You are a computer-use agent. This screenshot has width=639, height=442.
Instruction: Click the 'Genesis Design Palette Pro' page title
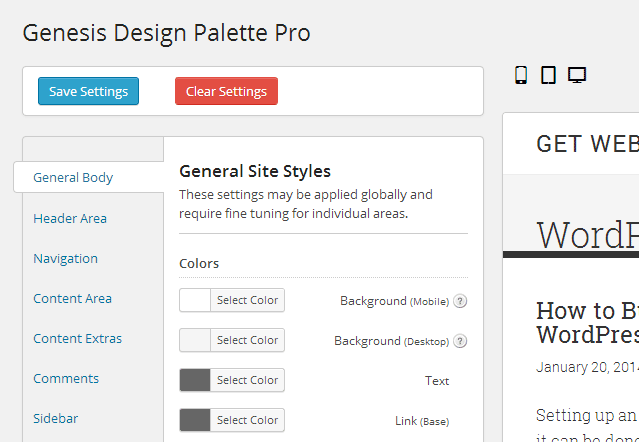coord(166,33)
